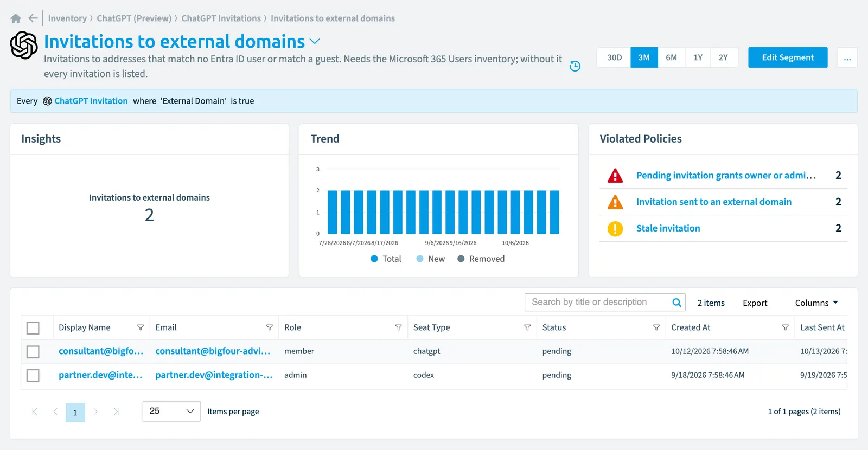Toggle the select-all rows checkbox
This screenshot has width=868, height=450.
pos(33,328)
